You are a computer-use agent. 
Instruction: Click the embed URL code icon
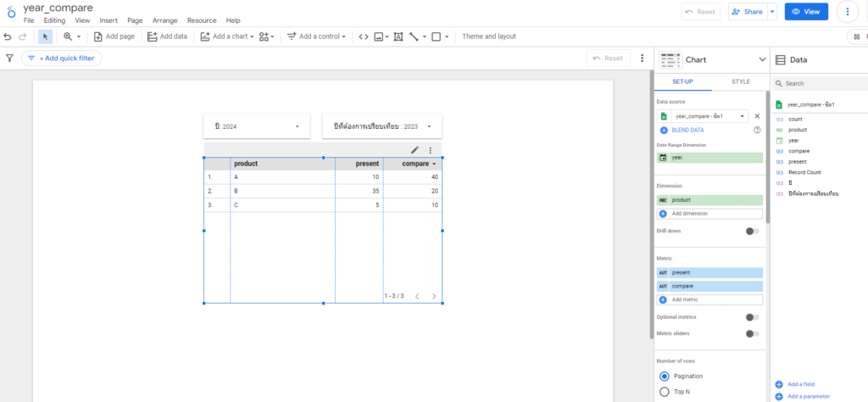coord(363,36)
